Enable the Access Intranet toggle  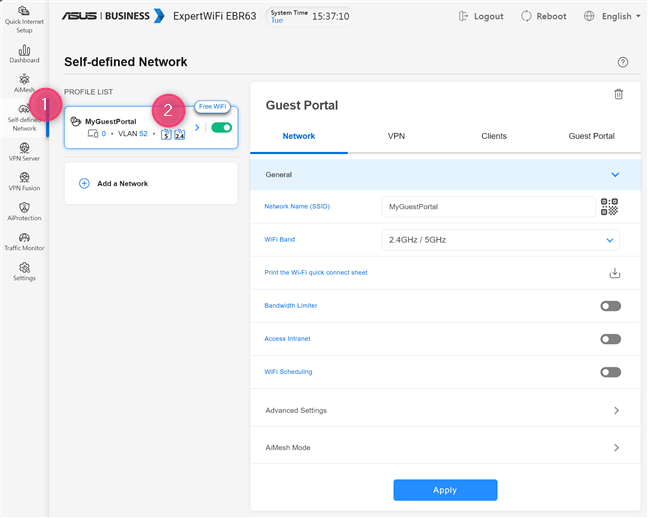coord(610,339)
